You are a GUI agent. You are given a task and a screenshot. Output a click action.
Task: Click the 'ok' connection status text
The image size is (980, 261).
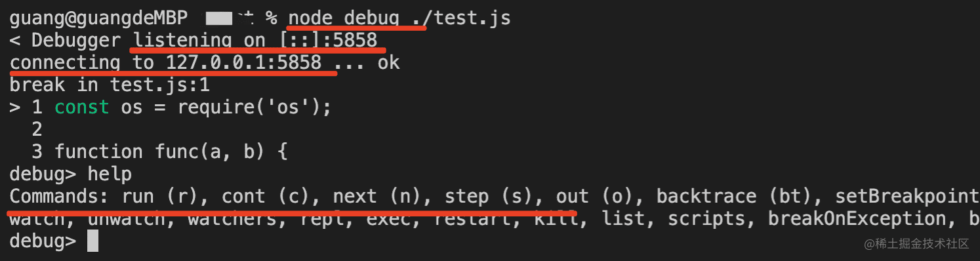[388, 63]
